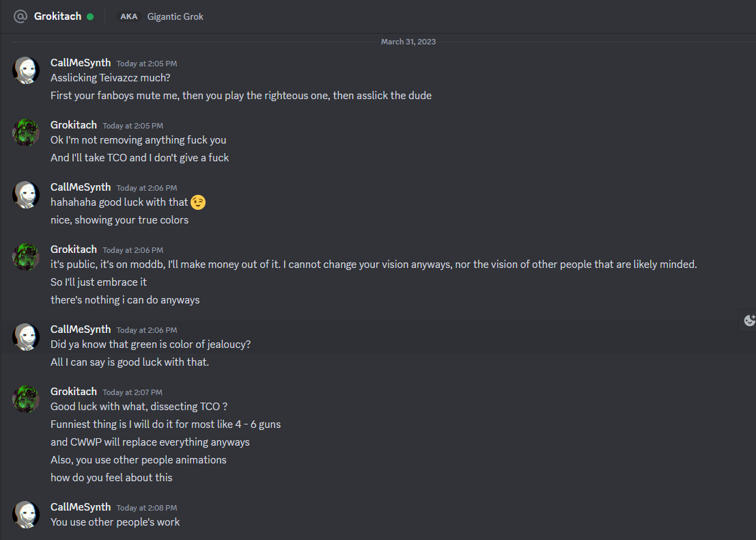This screenshot has height=540, width=756.
Task: Open the add reaction emoji button
Action: tap(748, 320)
